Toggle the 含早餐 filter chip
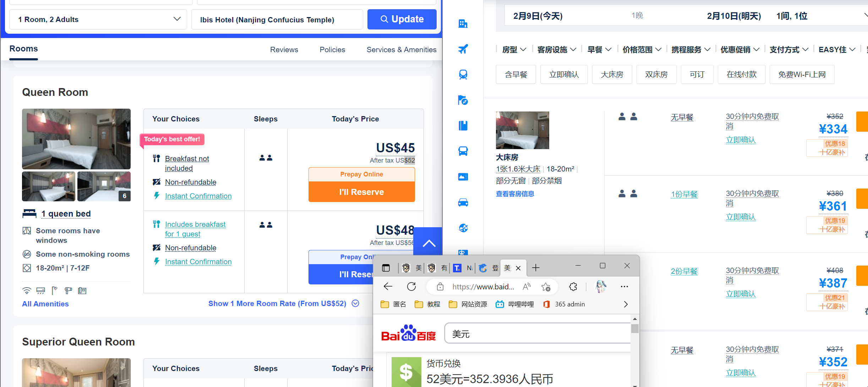Viewport: 868px width, 387px height. pos(516,75)
